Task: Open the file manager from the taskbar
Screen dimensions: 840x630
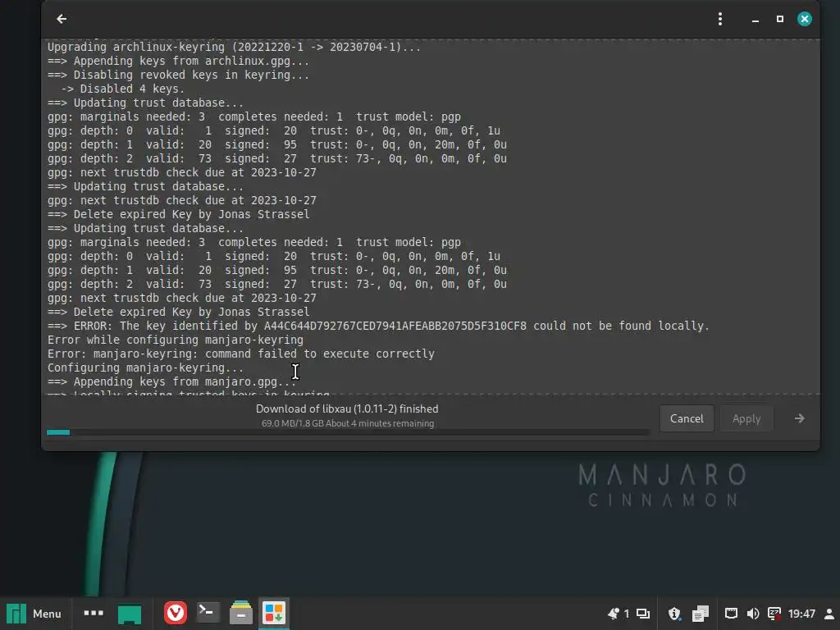Action: (241, 613)
